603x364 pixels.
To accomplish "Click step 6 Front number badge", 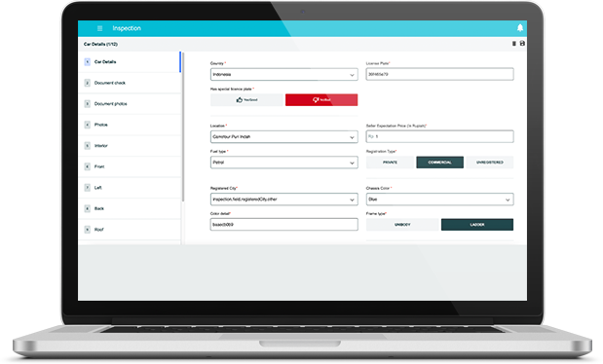I will [88, 166].
